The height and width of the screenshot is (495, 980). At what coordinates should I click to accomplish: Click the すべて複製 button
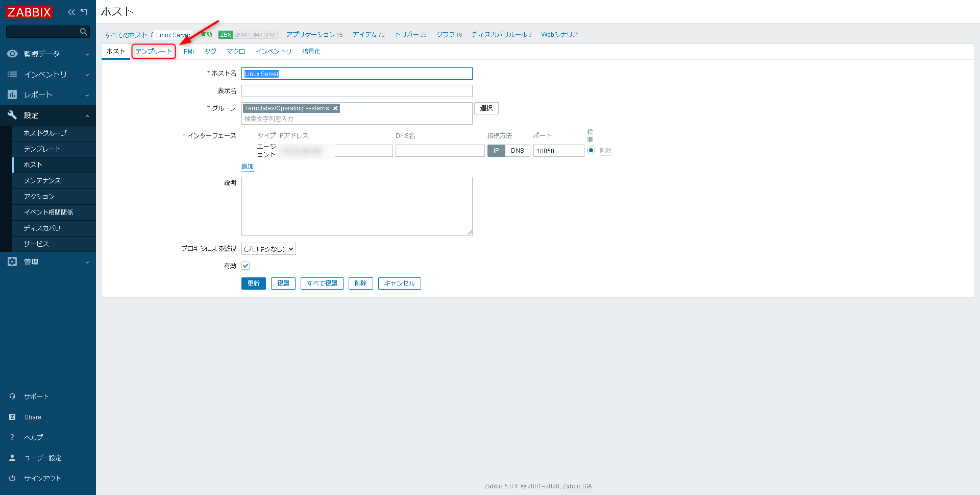[322, 284]
